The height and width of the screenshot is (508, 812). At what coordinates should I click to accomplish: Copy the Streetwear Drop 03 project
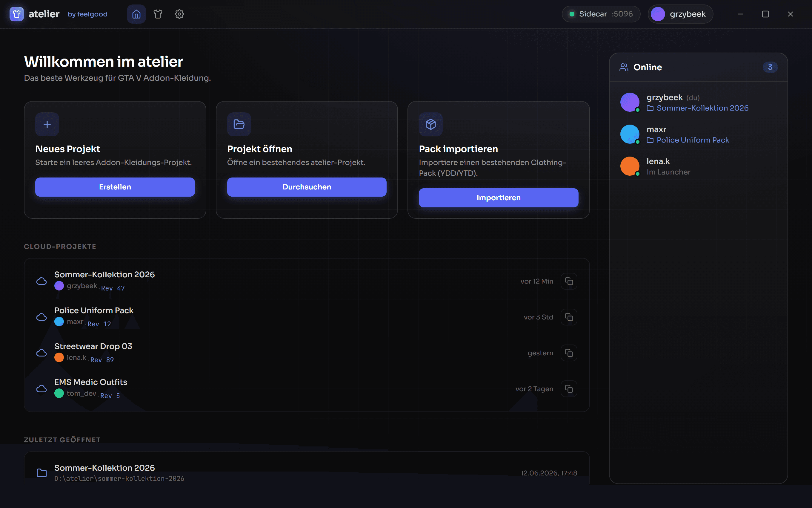coord(569,353)
